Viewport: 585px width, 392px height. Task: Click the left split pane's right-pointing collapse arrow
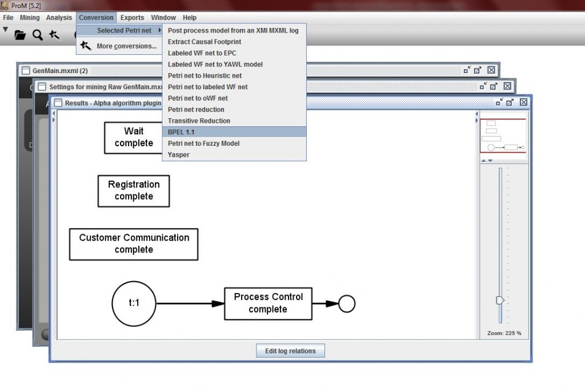pos(54,119)
